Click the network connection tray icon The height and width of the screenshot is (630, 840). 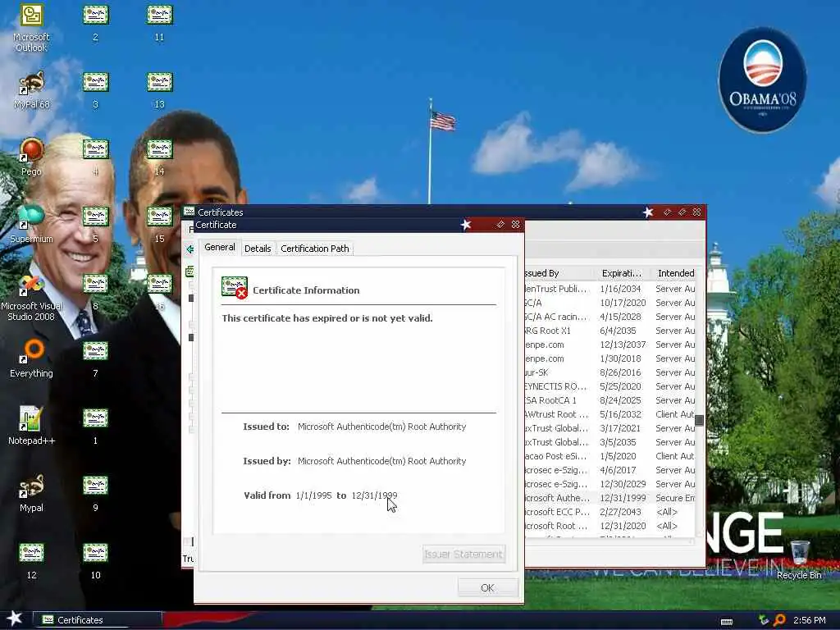tap(764, 620)
